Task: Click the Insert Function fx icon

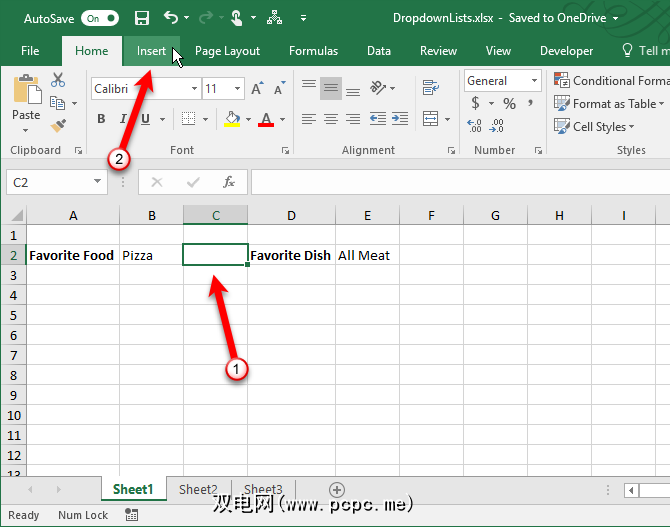Action: (x=229, y=182)
